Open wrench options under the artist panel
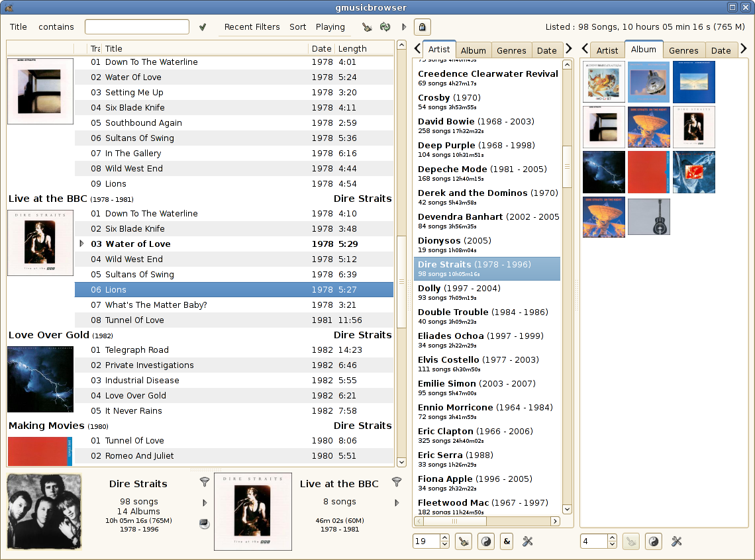 (528, 541)
